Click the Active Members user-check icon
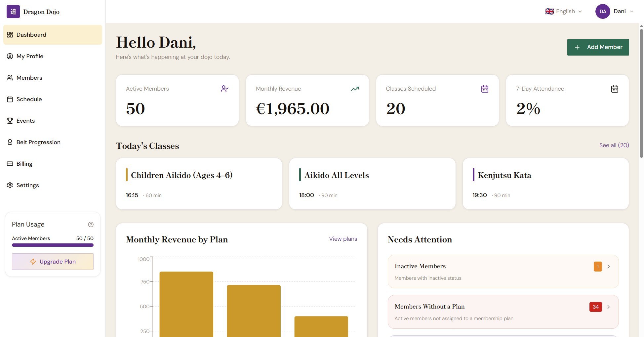 224,89
